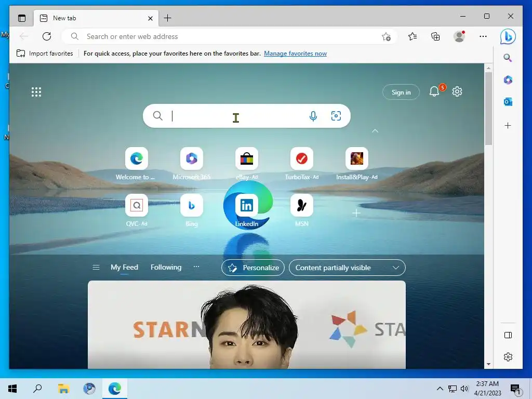
Task: Open the tab actions menu icon
Action: [x=22, y=18]
